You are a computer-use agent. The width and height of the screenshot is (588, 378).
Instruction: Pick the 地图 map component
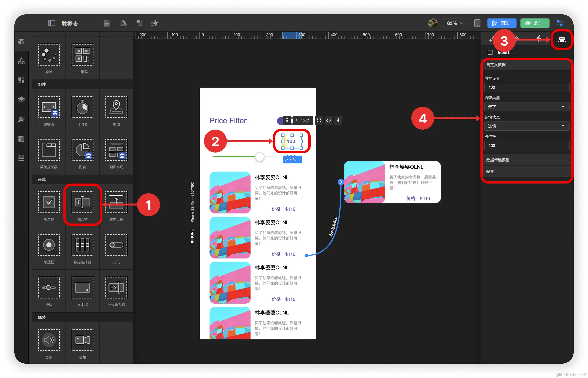click(x=116, y=107)
